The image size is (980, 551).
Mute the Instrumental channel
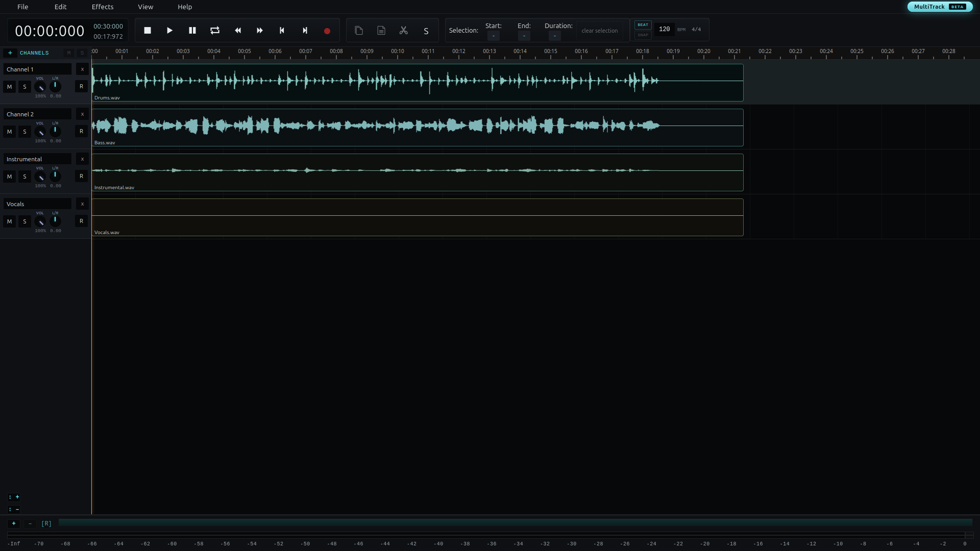9,177
